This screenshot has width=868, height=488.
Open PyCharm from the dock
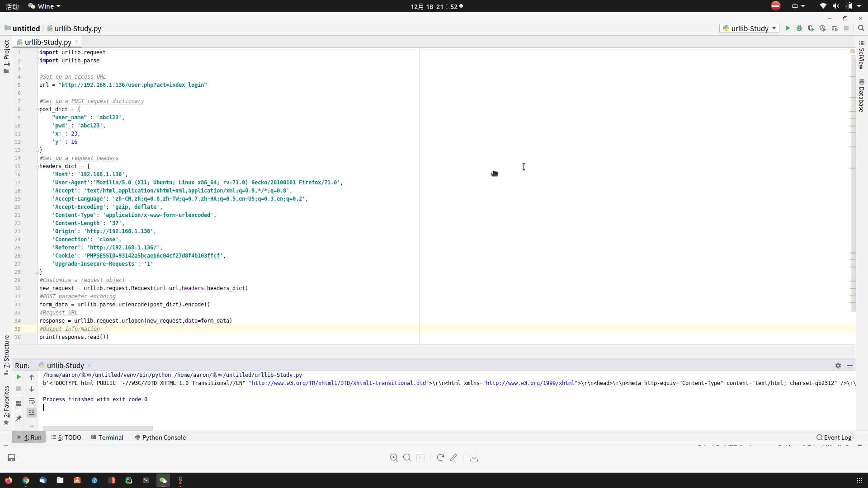coord(129,480)
